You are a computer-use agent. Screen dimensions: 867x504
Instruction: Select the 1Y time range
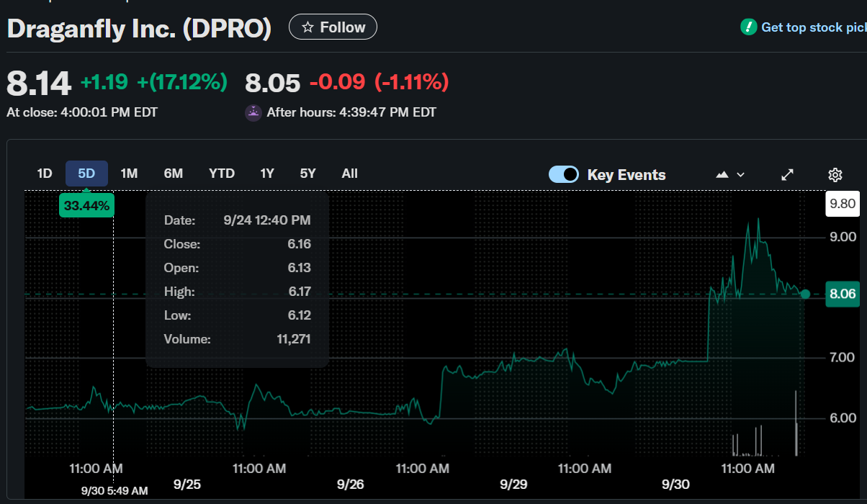pyautogui.click(x=267, y=174)
